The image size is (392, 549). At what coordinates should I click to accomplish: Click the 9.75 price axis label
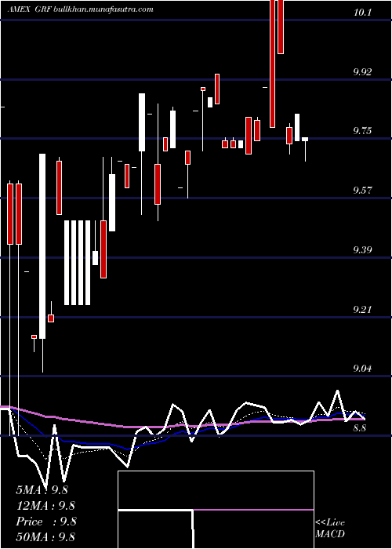click(x=362, y=131)
